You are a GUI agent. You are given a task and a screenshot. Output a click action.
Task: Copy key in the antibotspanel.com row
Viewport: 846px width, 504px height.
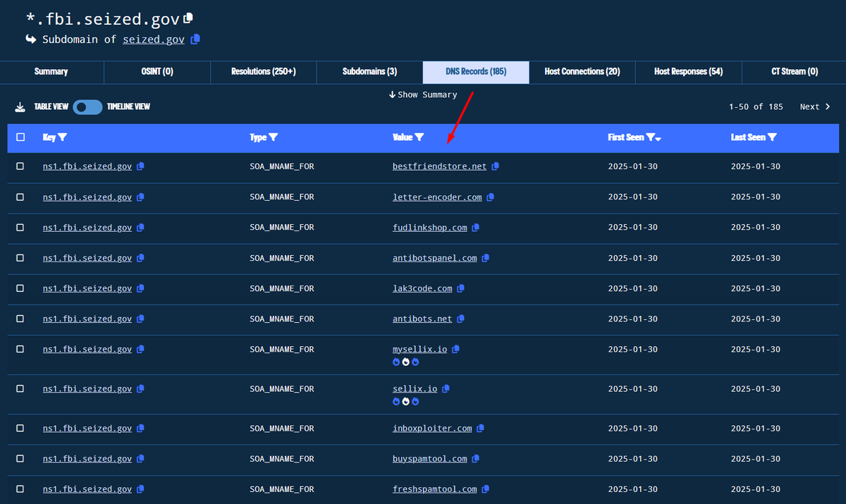[x=140, y=258]
